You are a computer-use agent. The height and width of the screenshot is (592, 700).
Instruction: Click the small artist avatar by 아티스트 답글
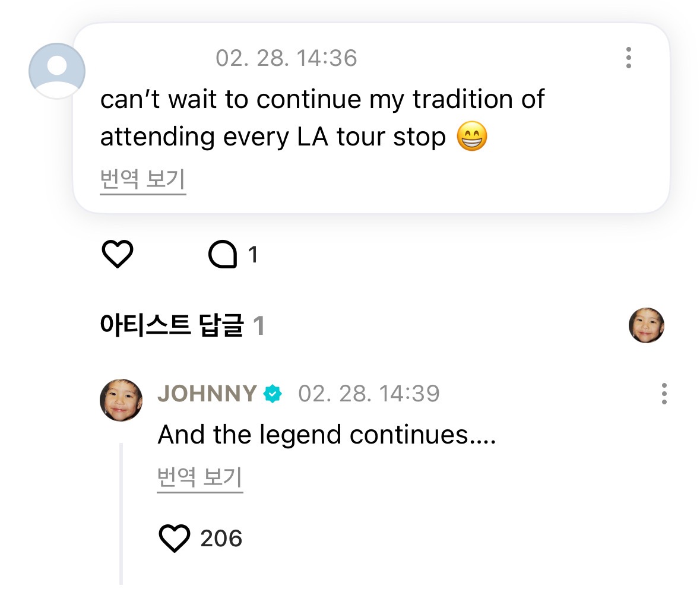point(646,325)
